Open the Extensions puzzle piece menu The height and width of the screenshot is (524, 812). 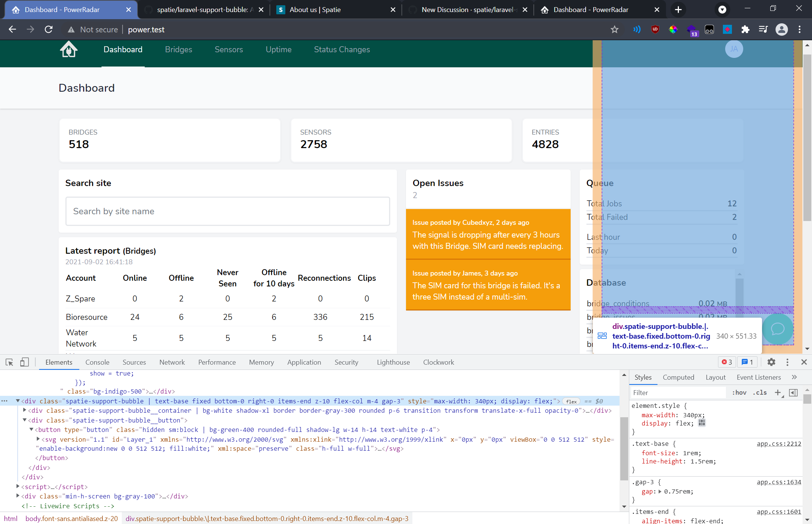tap(745, 29)
